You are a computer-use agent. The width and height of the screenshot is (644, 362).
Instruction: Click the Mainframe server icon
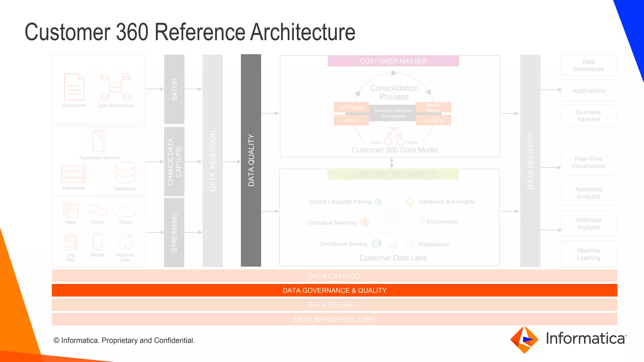[74, 174]
